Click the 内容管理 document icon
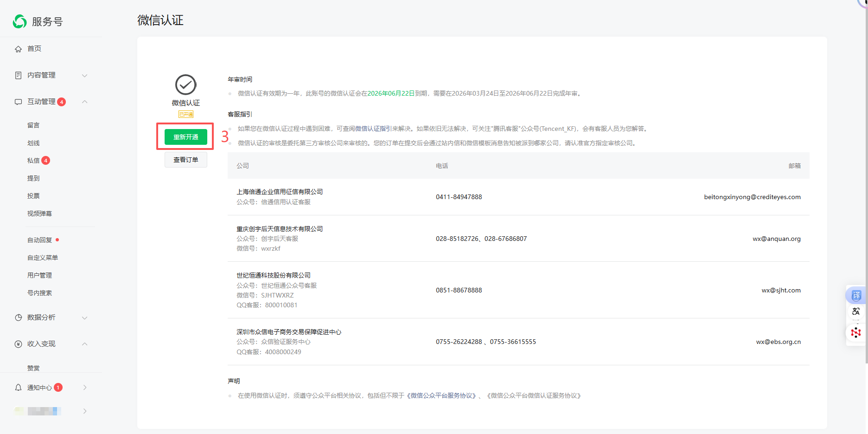The image size is (868, 434). (18, 75)
